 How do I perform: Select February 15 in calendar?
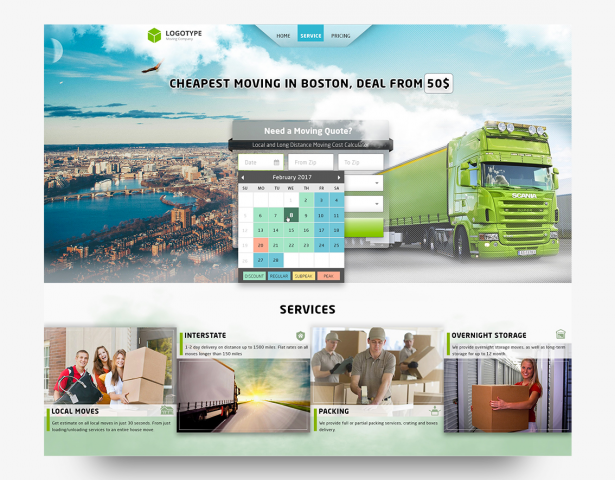tap(291, 230)
